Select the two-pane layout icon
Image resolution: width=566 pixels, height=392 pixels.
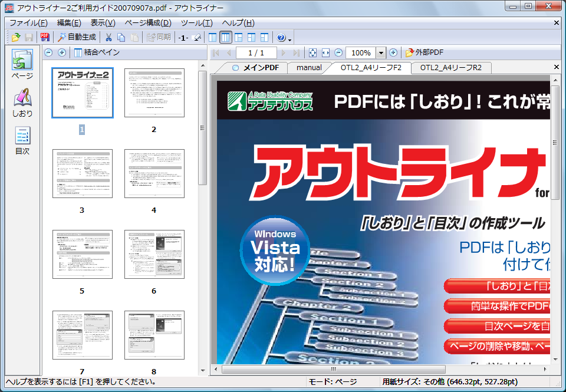pyautogui.click(x=213, y=37)
